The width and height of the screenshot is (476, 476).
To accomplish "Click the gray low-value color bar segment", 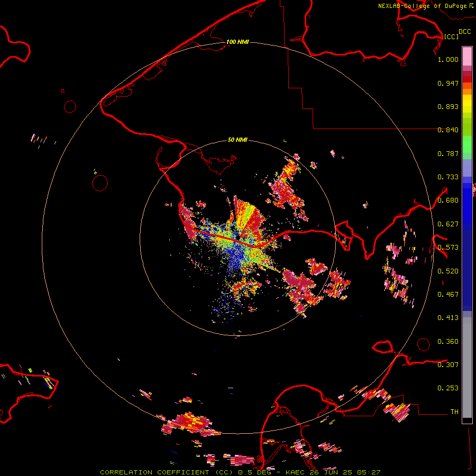I will click(x=467, y=368).
